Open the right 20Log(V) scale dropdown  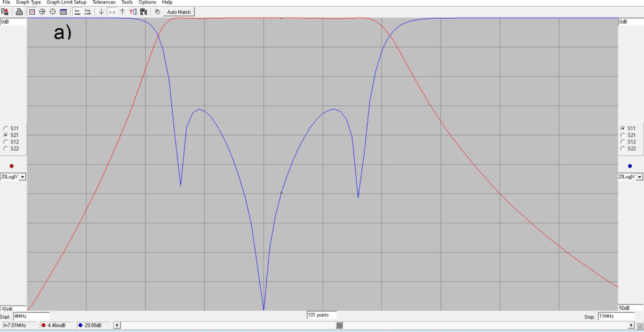click(x=639, y=176)
